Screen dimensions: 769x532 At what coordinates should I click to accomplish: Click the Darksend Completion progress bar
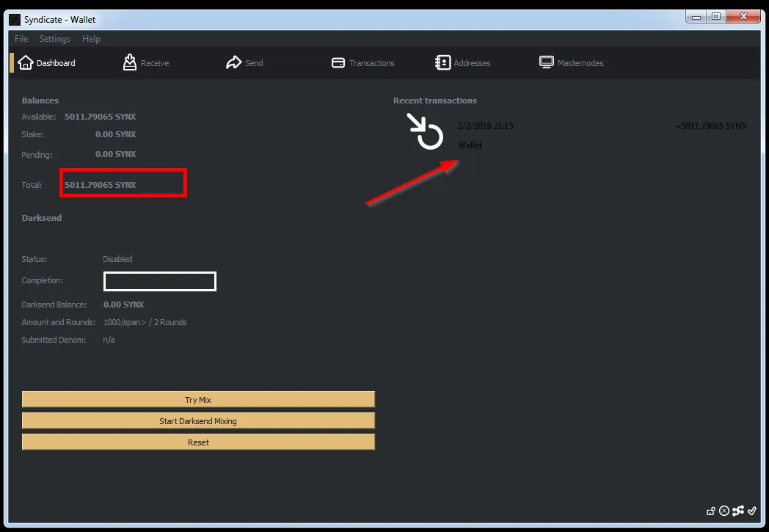(x=160, y=282)
